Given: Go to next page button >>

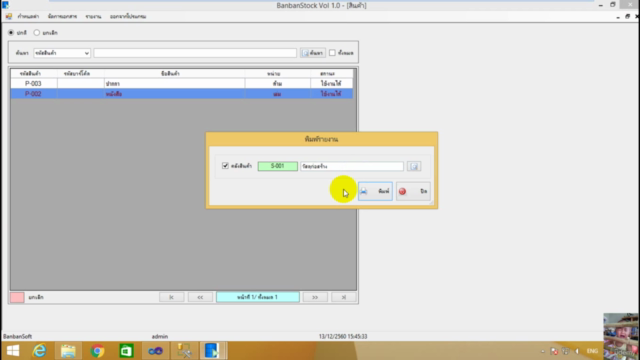Looking at the screenshot, I should click(x=315, y=297).
